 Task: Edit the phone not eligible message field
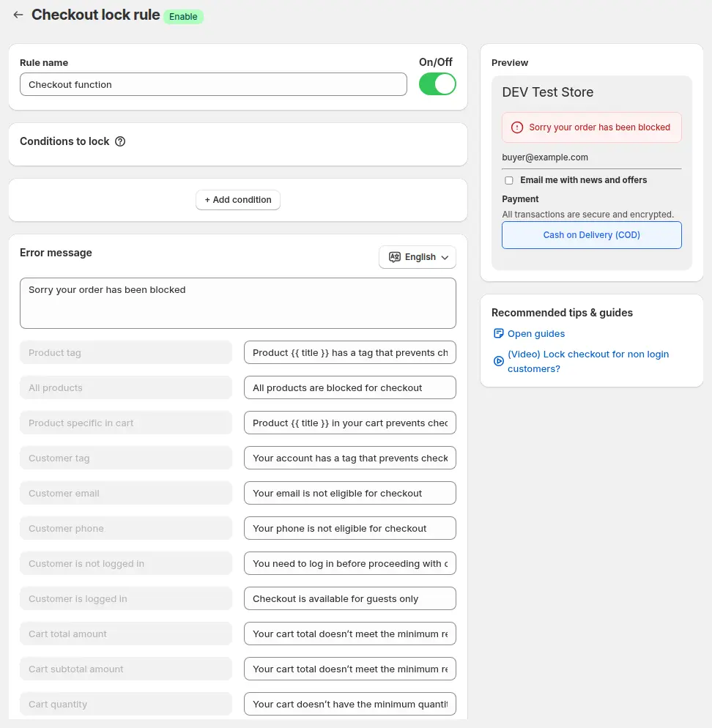click(x=350, y=528)
